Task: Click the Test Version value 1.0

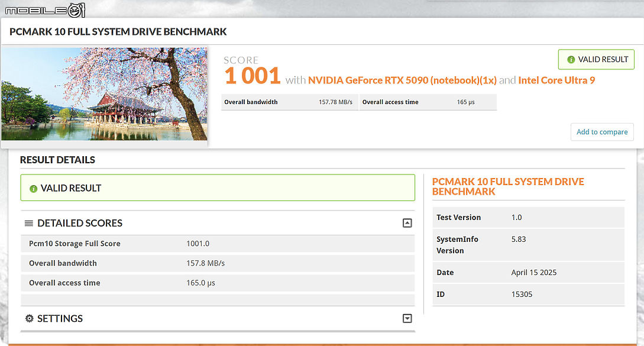Action: point(517,218)
